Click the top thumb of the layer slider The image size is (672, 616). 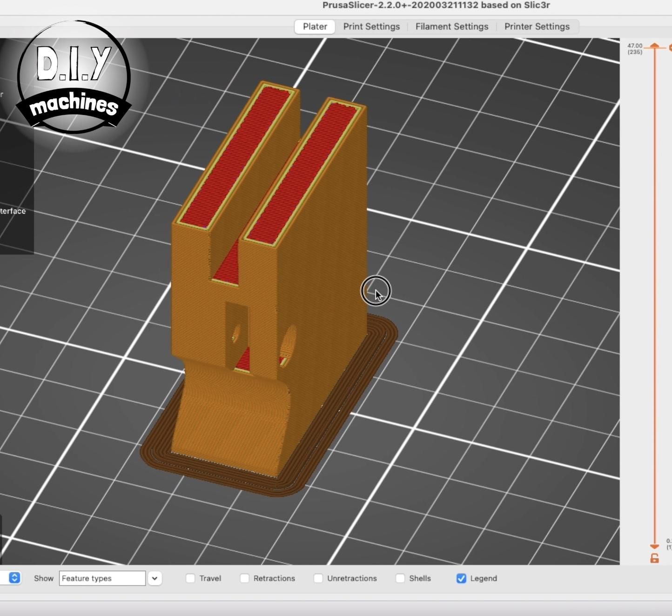click(x=654, y=46)
